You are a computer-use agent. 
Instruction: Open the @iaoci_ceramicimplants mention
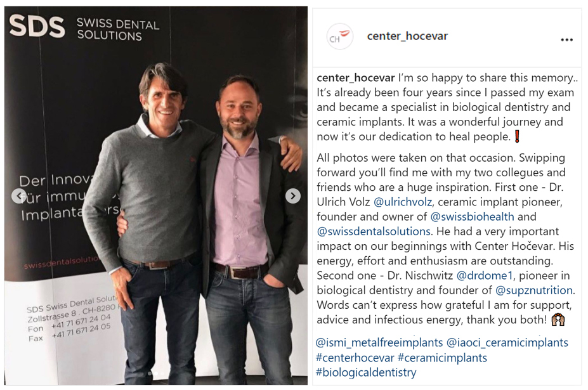coord(507,342)
